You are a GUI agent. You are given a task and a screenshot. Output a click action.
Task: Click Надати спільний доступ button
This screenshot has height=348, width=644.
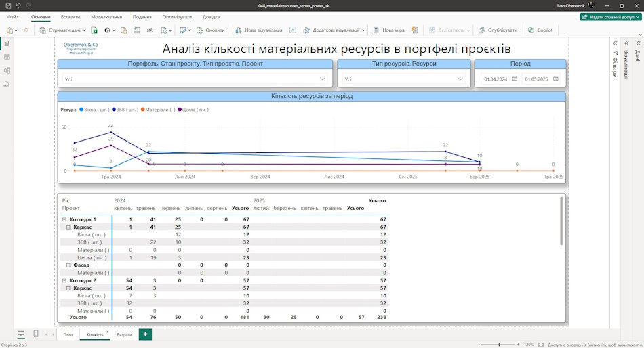coord(611,17)
